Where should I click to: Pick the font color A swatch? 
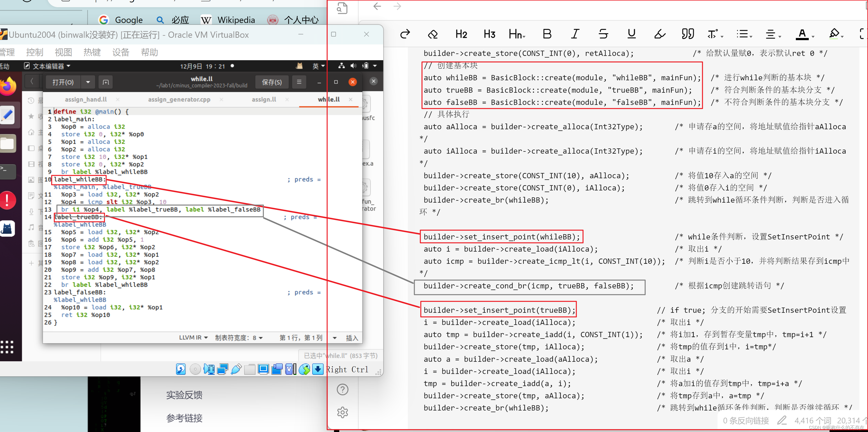click(802, 34)
